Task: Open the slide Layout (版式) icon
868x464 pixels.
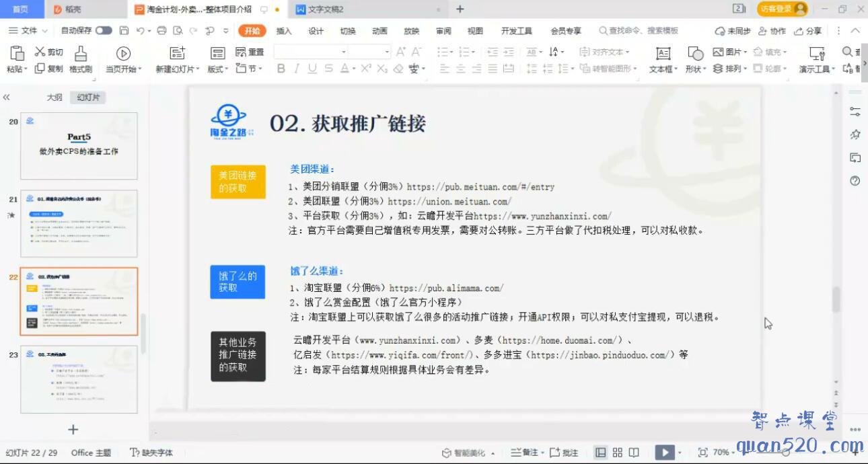Action: (x=217, y=54)
